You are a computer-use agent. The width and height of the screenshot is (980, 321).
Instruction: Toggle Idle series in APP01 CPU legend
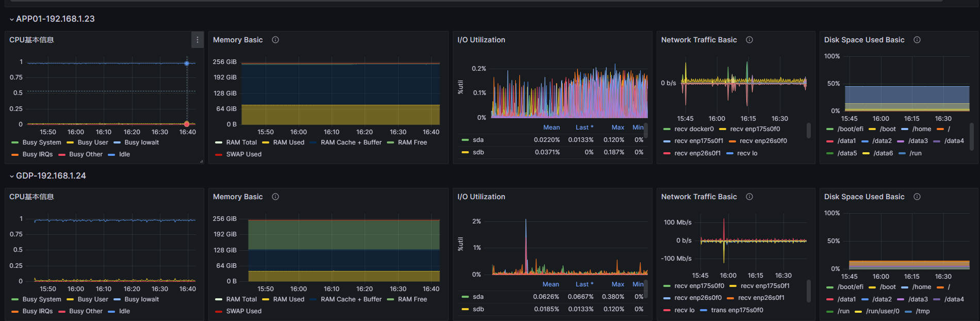[124, 154]
